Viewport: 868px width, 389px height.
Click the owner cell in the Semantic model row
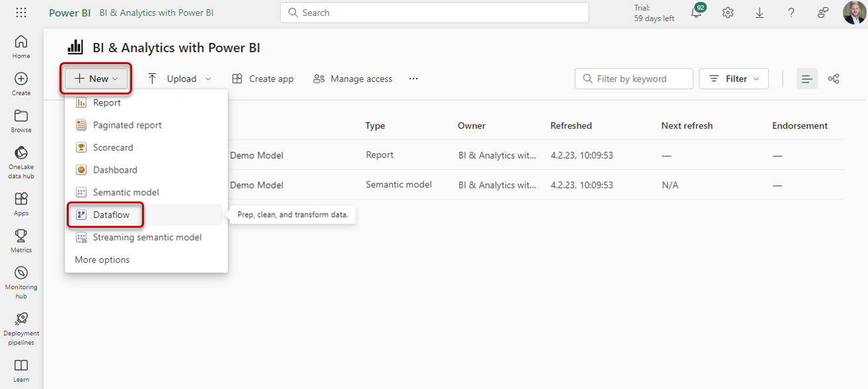coord(498,185)
